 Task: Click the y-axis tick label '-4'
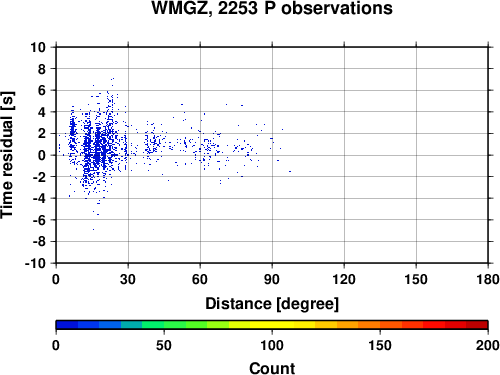(39, 198)
